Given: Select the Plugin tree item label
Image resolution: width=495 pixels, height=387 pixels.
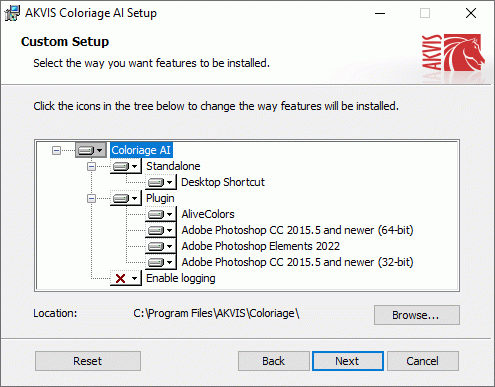Looking at the screenshot, I should coord(160,198).
